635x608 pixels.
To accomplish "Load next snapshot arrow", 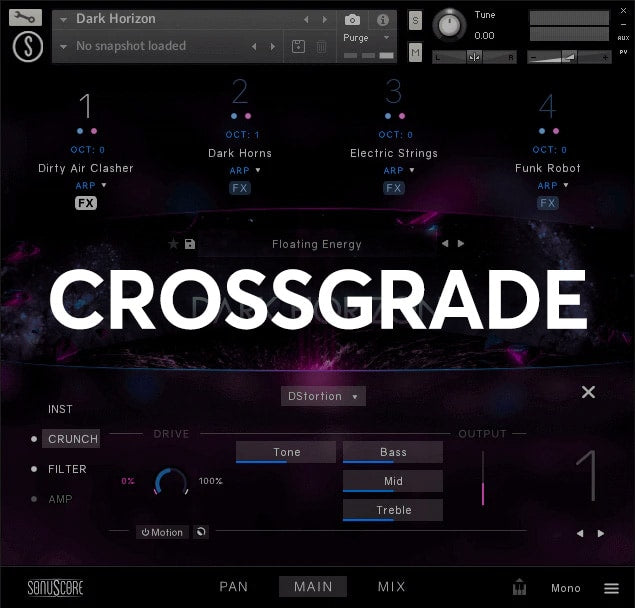I will (x=273, y=47).
